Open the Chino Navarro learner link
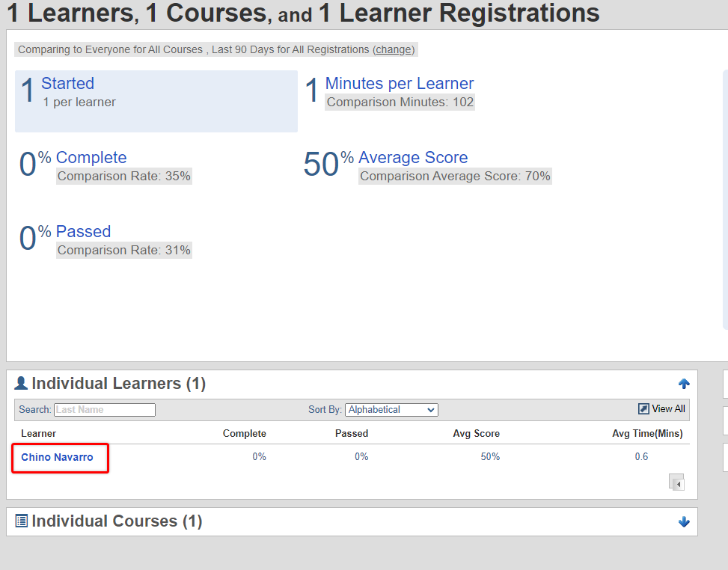 pyautogui.click(x=57, y=457)
